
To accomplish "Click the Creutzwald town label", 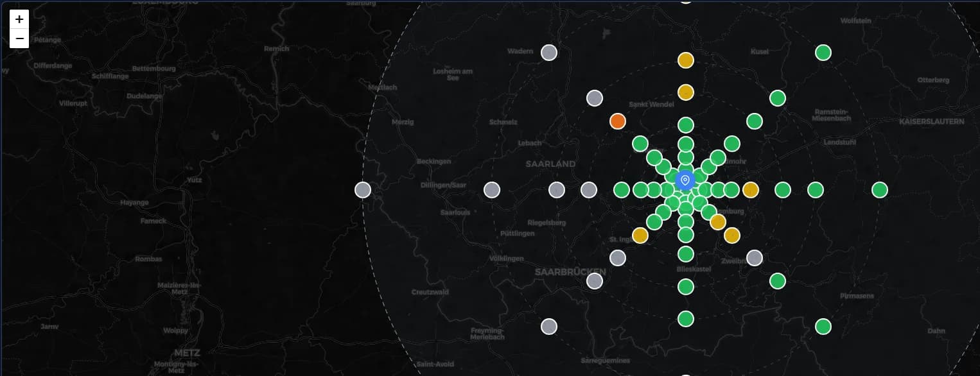I will point(430,292).
